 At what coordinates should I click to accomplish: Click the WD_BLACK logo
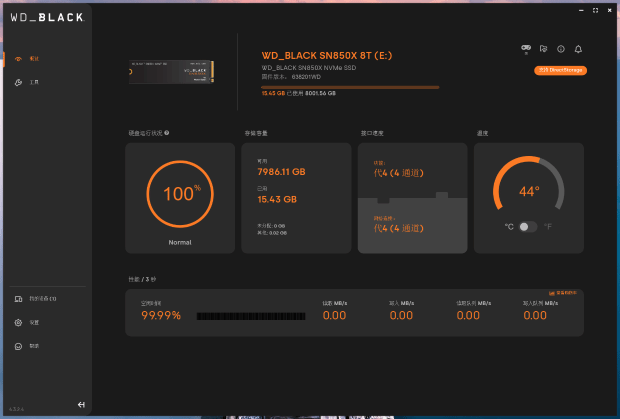point(47,17)
